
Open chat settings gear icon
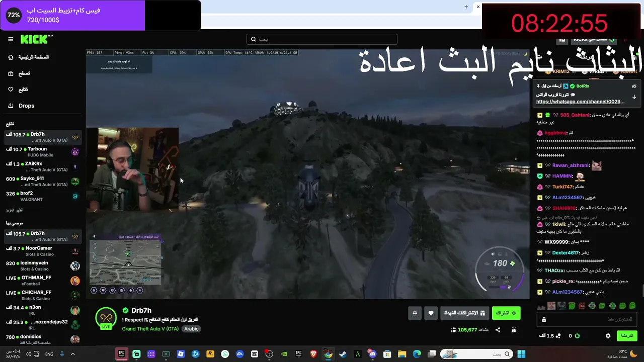coord(608,336)
